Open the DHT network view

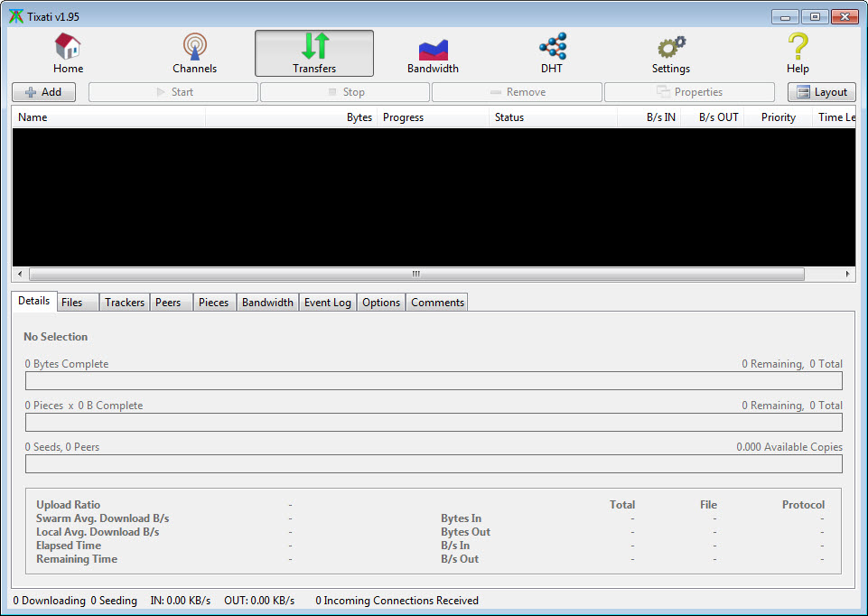[552, 53]
